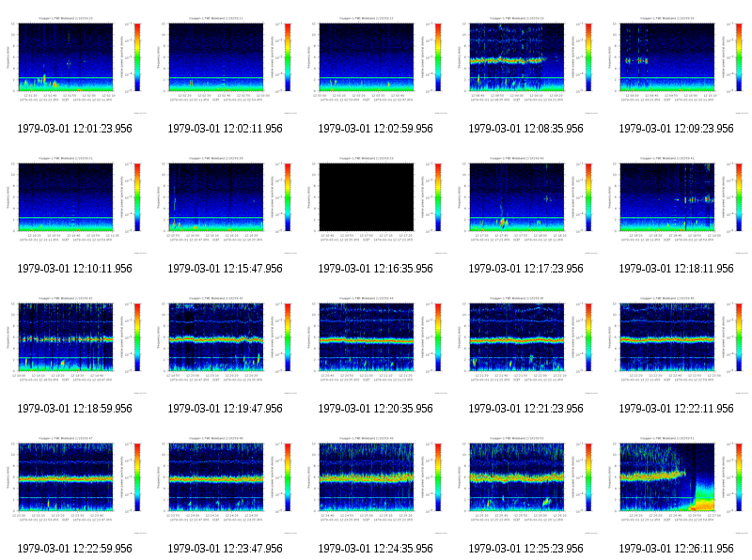
Task: Click the caption 1979-03-01 12:19:47.956
Action: click(x=226, y=409)
